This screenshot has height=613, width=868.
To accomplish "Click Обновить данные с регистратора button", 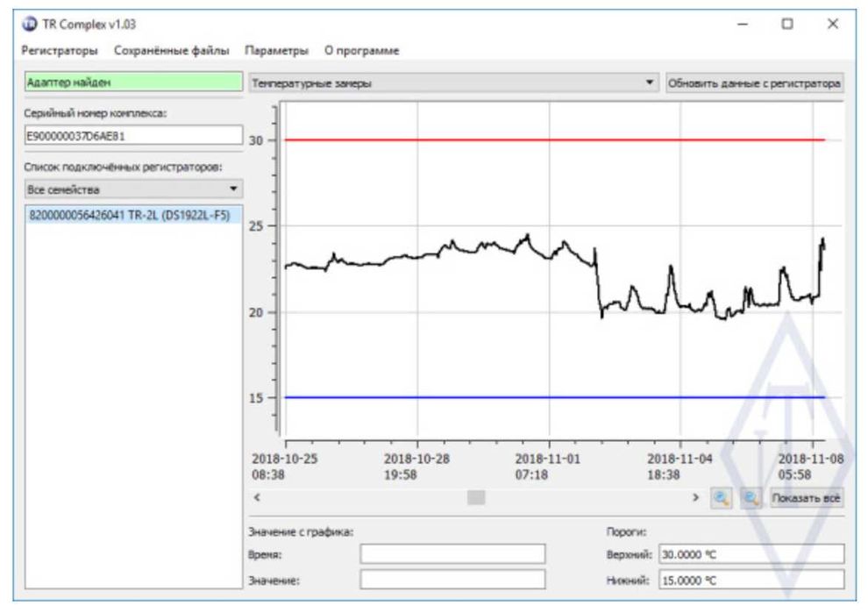I will click(x=755, y=83).
